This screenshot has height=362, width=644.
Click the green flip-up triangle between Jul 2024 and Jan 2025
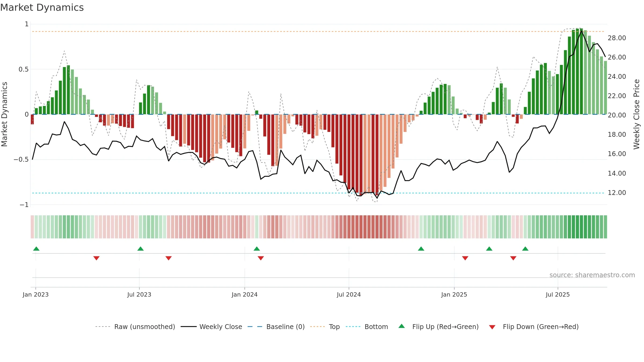pyautogui.click(x=421, y=249)
